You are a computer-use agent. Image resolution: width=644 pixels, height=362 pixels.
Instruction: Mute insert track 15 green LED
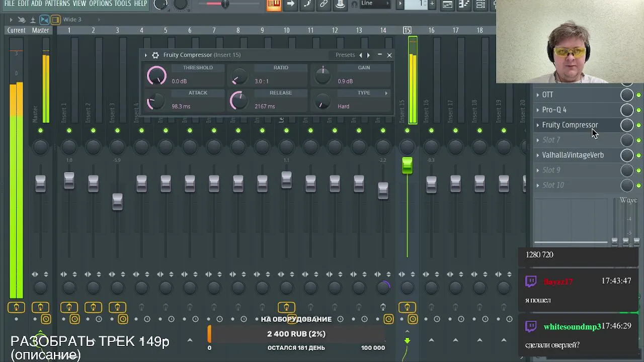click(x=407, y=131)
